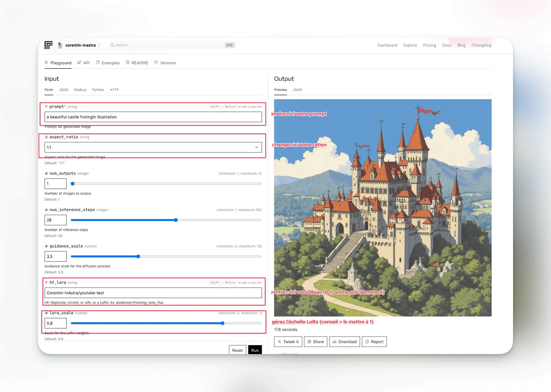Click the guidance_scale number box

pos(55,256)
